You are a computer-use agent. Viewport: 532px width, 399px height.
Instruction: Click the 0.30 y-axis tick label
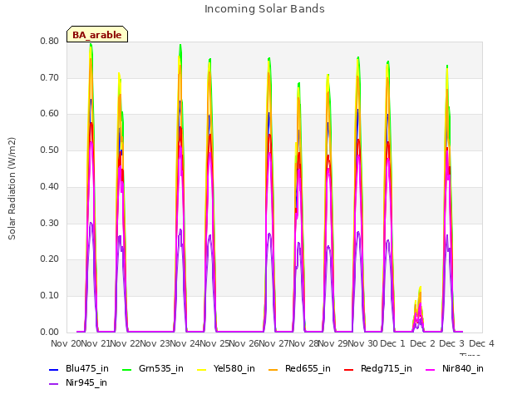point(50,223)
